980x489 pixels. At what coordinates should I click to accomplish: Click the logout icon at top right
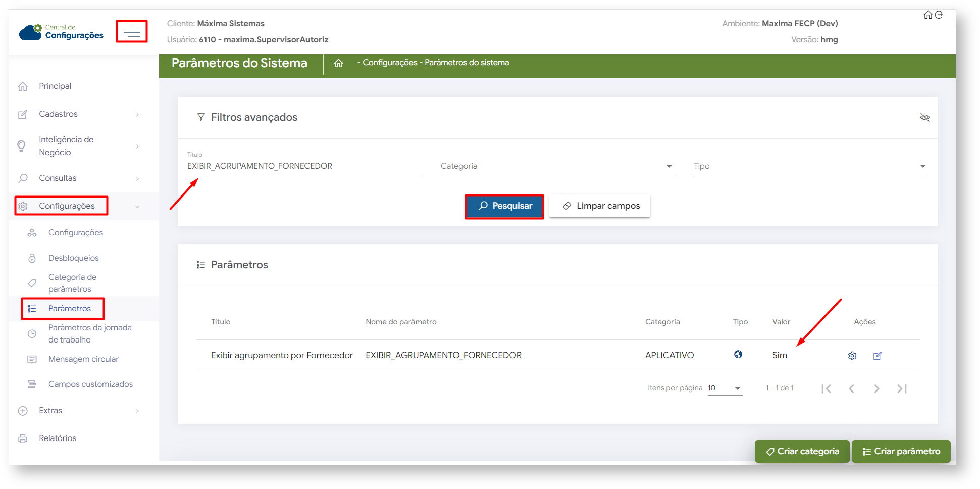(x=939, y=15)
